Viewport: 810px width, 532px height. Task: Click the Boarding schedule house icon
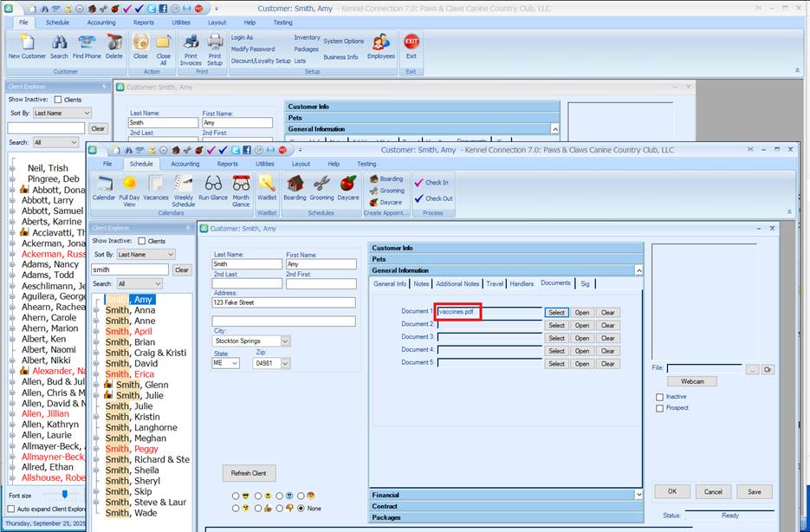click(295, 185)
